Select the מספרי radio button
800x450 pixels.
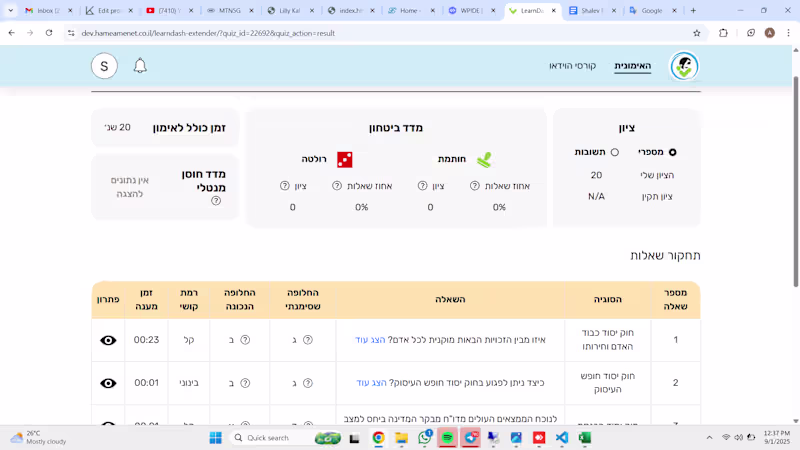click(x=672, y=152)
